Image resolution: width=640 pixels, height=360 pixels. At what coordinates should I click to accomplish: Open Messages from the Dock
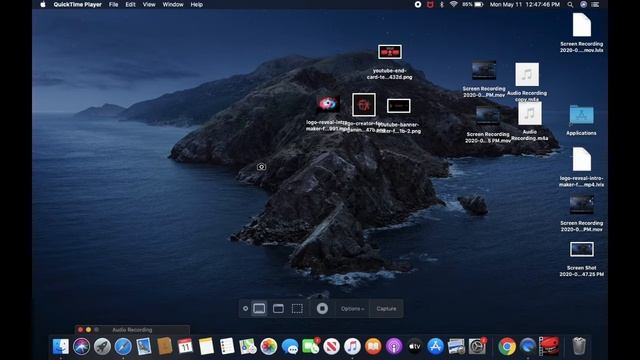click(x=290, y=347)
